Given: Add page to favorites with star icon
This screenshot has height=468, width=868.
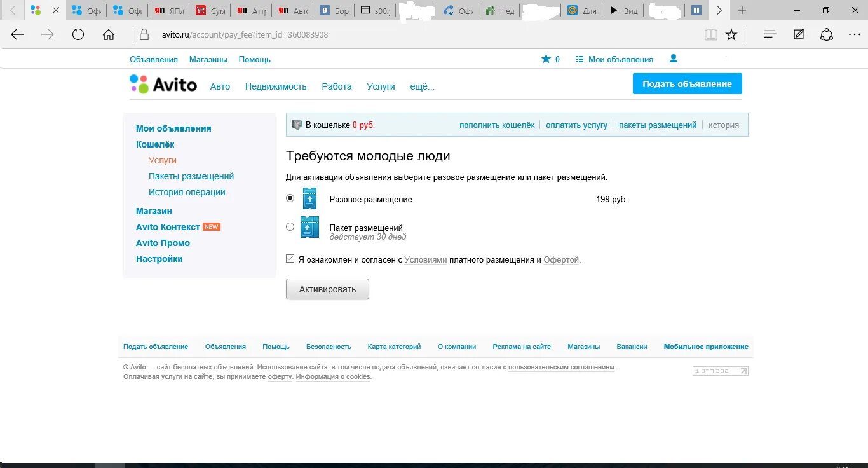Looking at the screenshot, I should tap(731, 34).
